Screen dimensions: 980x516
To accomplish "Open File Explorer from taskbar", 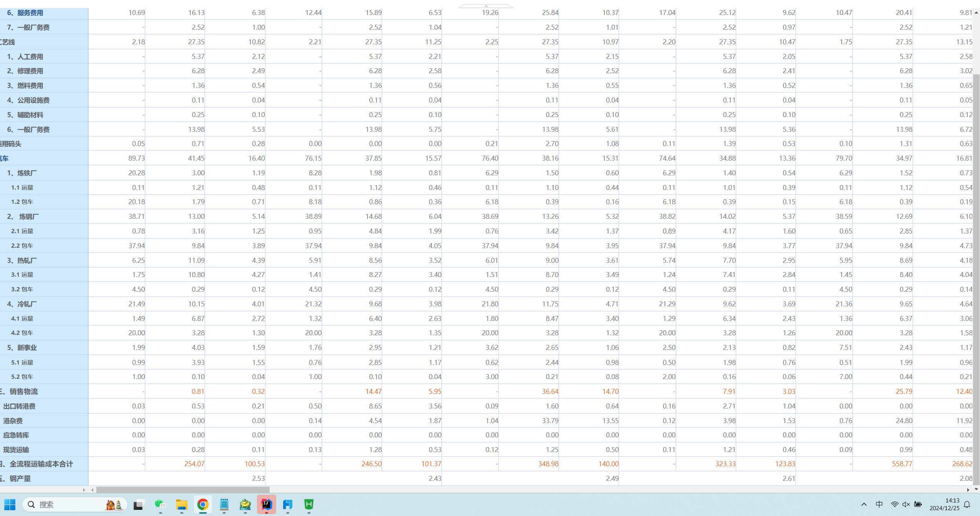I will click(181, 504).
